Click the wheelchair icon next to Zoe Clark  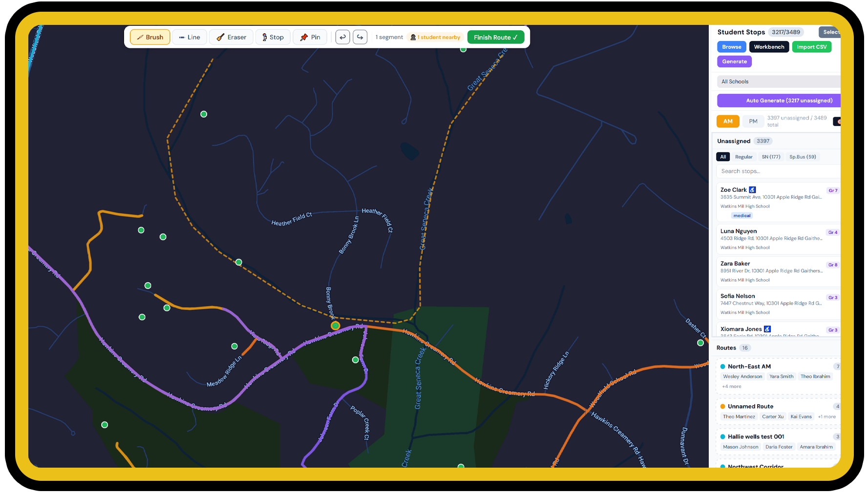click(752, 189)
